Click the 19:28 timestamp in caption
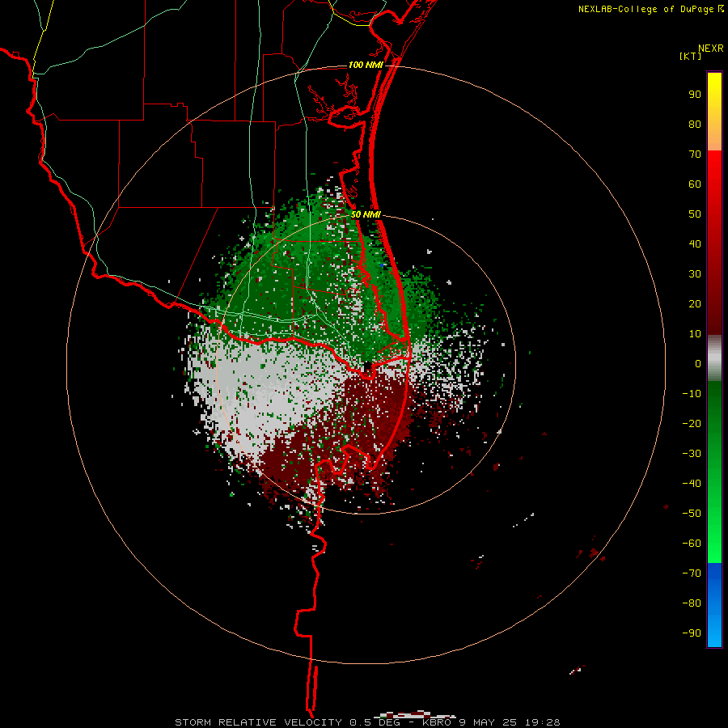This screenshot has width=728, height=728. (543, 722)
